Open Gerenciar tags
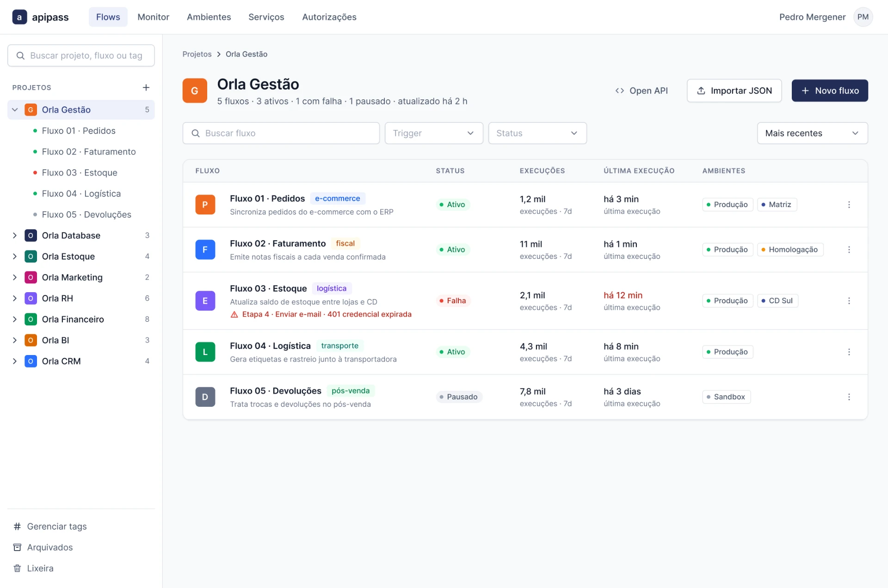Image resolution: width=888 pixels, height=588 pixels. pyautogui.click(x=50, y=526)
